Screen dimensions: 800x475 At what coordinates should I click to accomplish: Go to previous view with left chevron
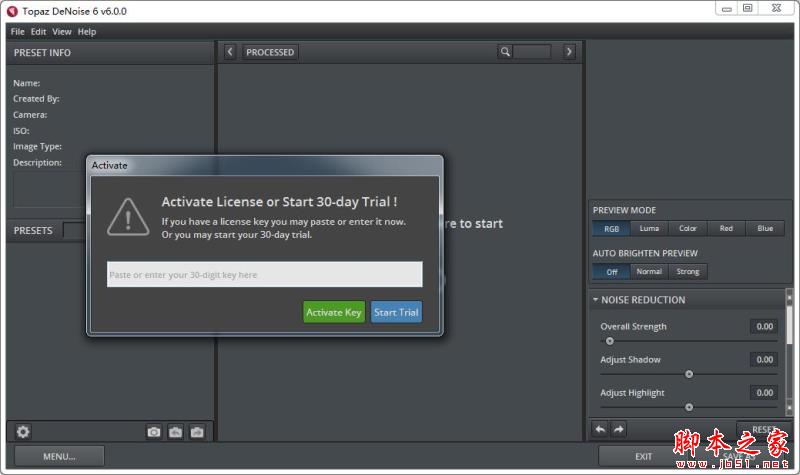230,52
